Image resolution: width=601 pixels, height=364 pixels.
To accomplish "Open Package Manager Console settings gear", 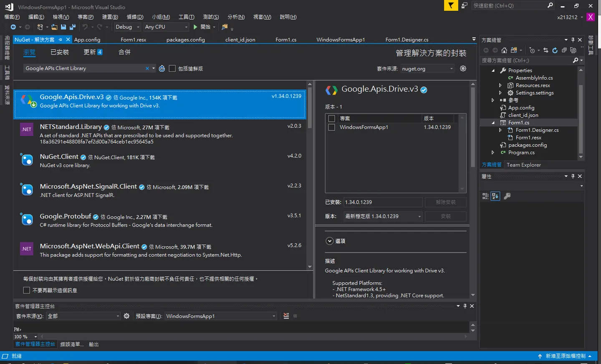I will pos(126,316).
